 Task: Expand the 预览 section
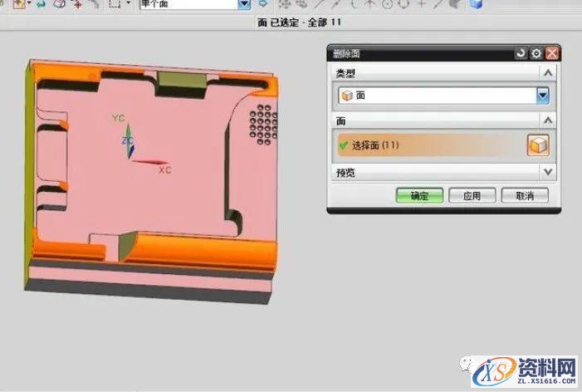coord(547,172)
